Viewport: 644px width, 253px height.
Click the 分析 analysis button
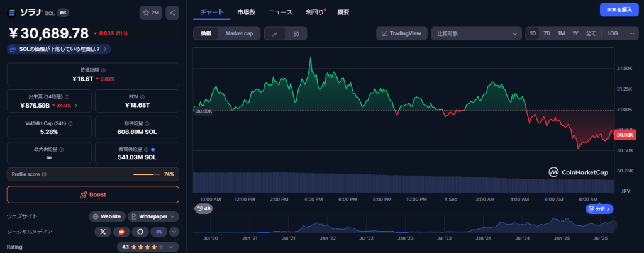[599, 209]
